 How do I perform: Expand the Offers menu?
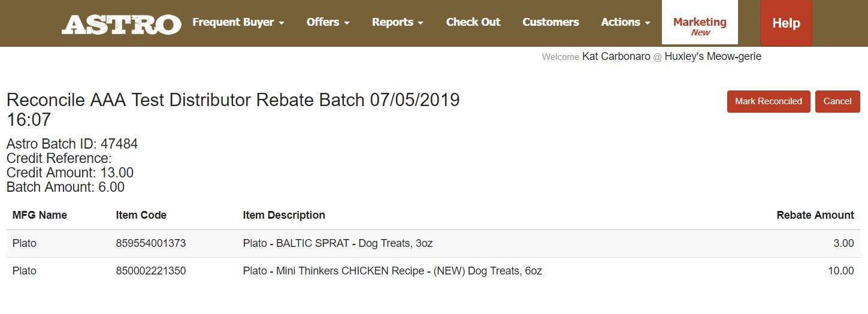pyautogui.click(x=328, y=22)
